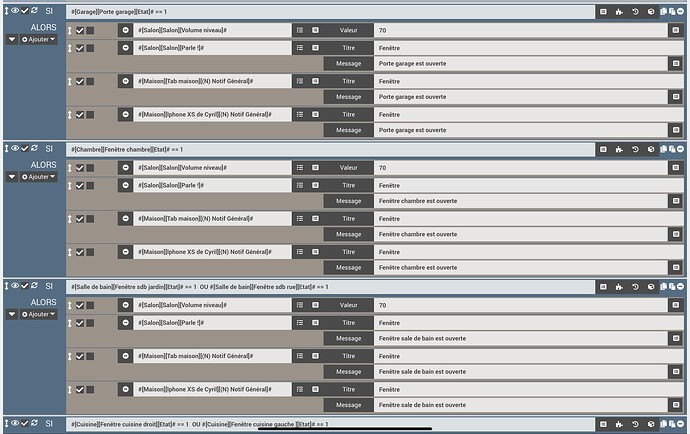Toggle eye visibility of Chambre SI block
Image resolution: width=690 pixels, height=434 pixels.
tap(15, 148)
